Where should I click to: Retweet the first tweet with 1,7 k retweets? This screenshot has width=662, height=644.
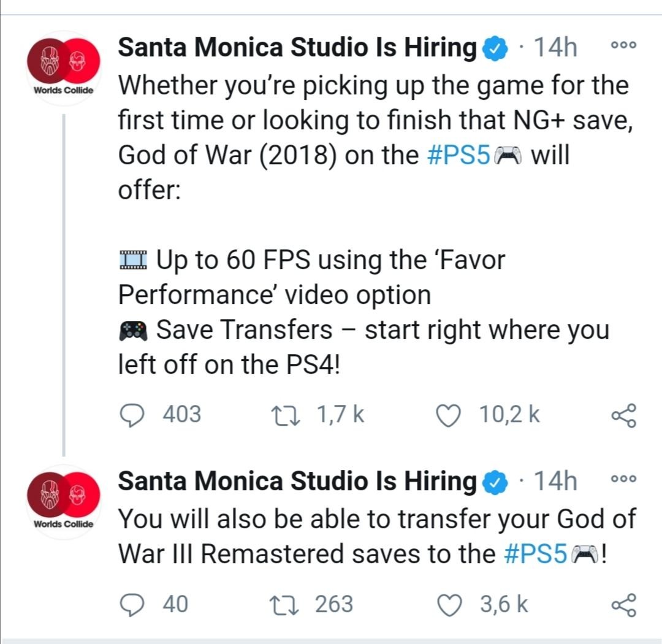tap(286, 415)
